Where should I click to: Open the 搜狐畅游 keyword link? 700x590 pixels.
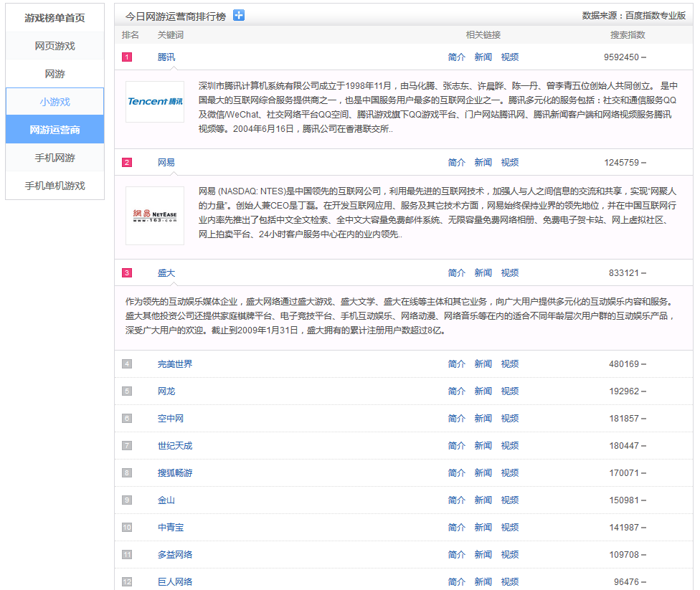(x=175, y=472)
